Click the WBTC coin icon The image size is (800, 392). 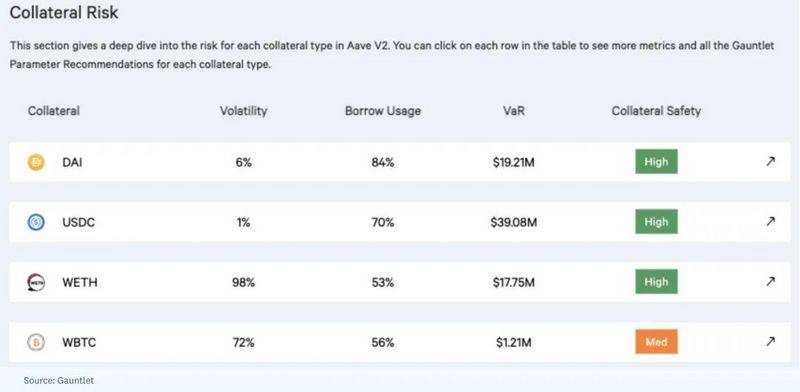coord(36,342)
